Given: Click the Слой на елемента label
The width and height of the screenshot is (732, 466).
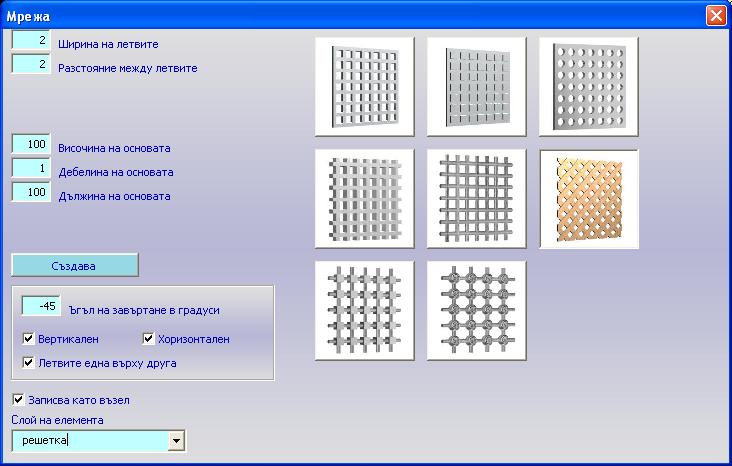Looking at the screenshot, I should pyautogui.click(x=57, y=420).
